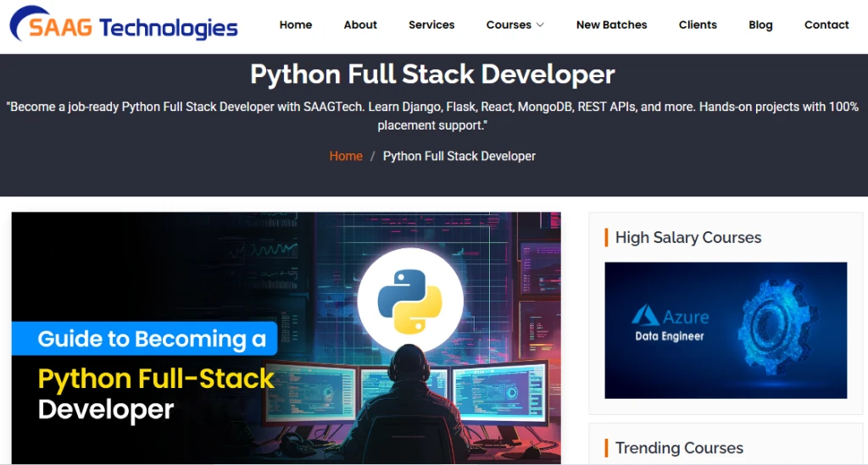Screen dimensions: 868x465
Task: Click the Python Full-Stack Developer guide image
Action: point(287,338)
